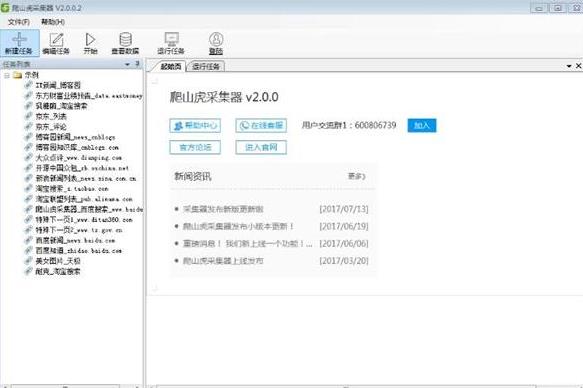Select the 爬山虎采集器_百度搜索 task
Image resolution: width=583 pixels, height=388 pixels.
click(x=88, y=209)
